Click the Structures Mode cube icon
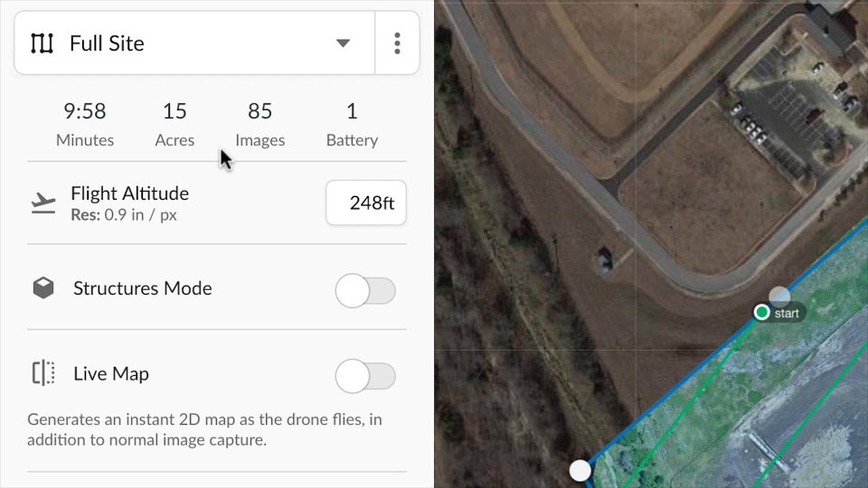The width and height of the screenshot is (868, 488). pyautogui.click(x=42, y=288)
